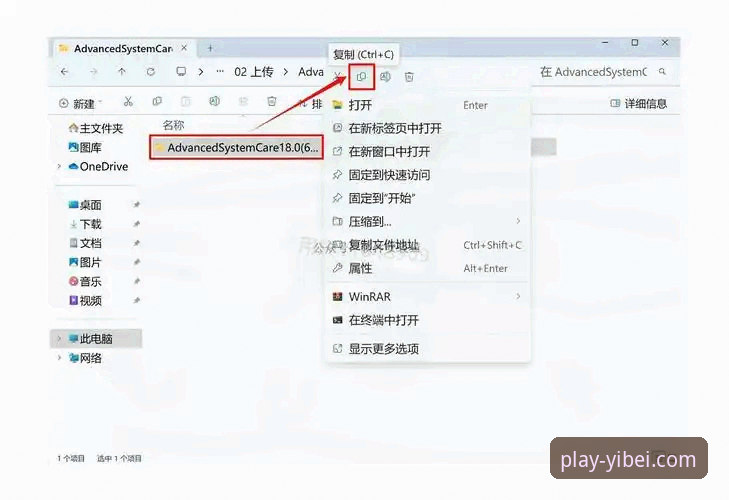
Task: Select the AdvancedSystemCare window tab
Action: 123,48
